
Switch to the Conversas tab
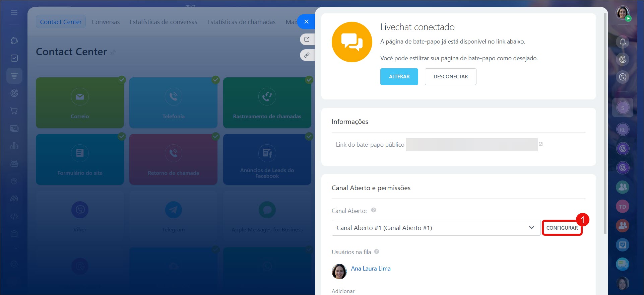coord(106,22)
